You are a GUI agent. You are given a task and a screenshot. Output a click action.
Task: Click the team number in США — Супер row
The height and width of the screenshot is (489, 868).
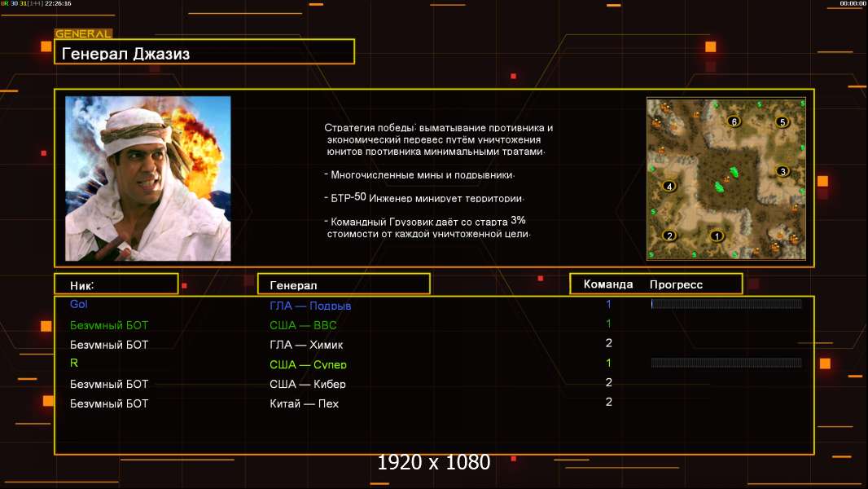click(x=608, y=363)
